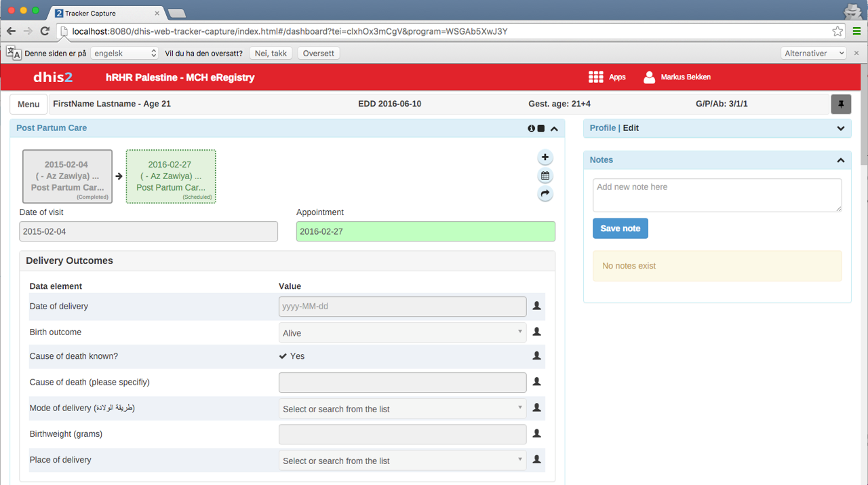The image size is (868, 485).
Task: Click the Edit link in Profile header
Action: click(631, 128)
